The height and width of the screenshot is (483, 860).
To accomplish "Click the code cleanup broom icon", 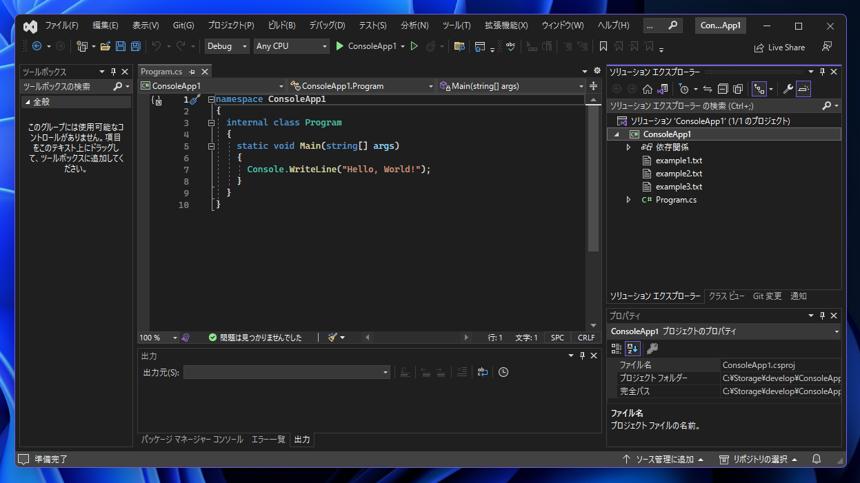I will [x=332, y=338].
